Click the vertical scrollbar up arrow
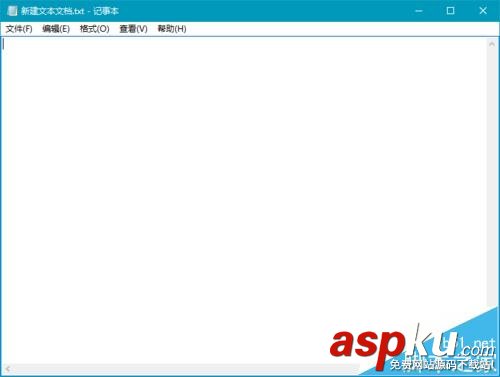 tap(492, 44)
